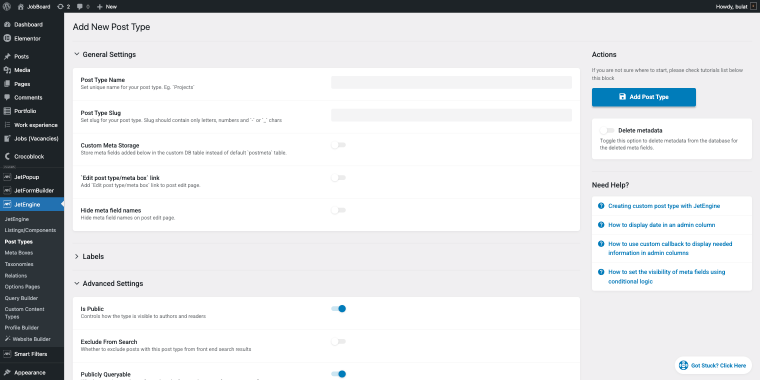The width and height of the screenshot is (760, 380).
Task: Click the Portfolio sidebar icon
Action: click(x=7, y=111)
